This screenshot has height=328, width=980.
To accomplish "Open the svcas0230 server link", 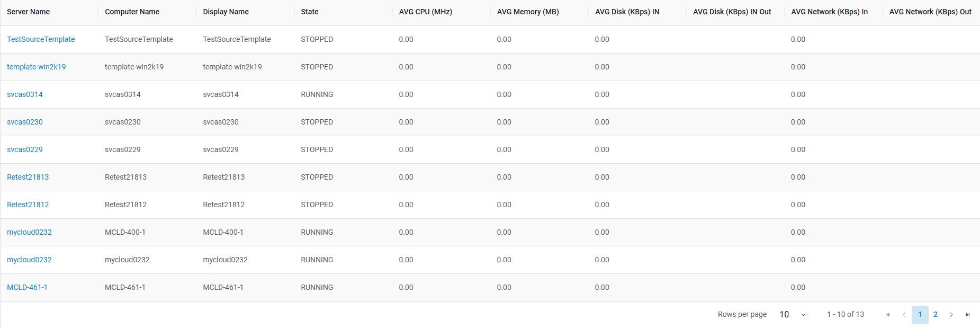I will click(25, 122).
